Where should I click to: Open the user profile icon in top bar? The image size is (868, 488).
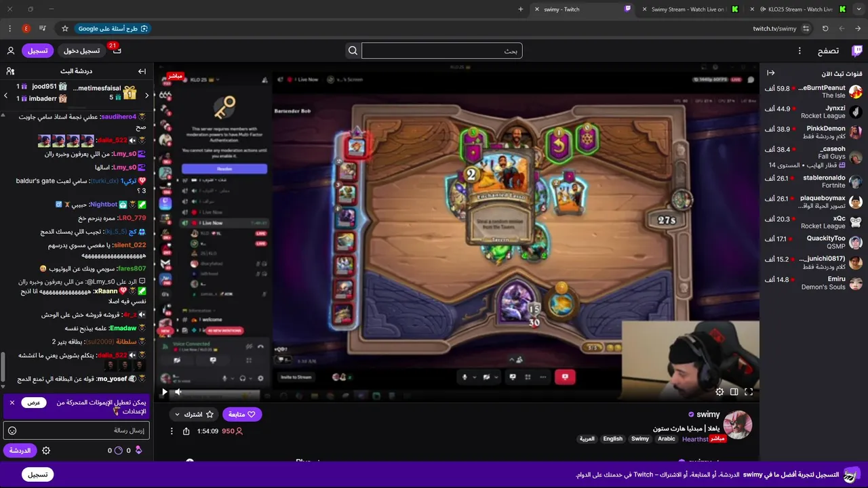click(x=11, y=51)
